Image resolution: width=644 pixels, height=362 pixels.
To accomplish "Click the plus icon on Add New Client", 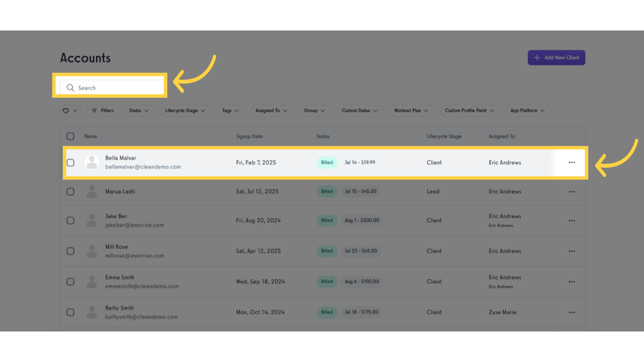I will tap(537, 58).
